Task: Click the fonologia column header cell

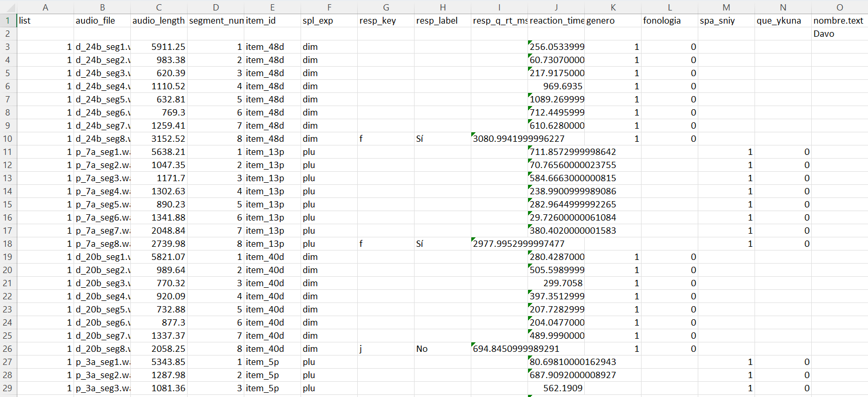Action: [x=669, y=20]
